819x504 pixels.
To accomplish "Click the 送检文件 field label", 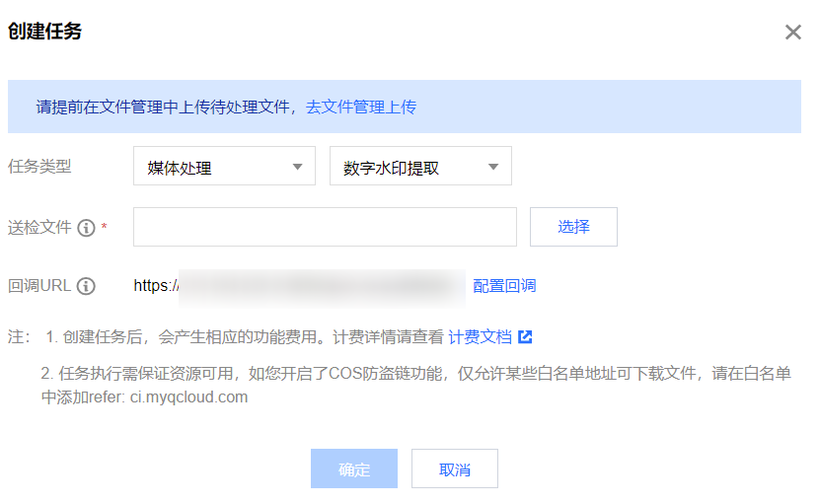I will tap(39, 227).
